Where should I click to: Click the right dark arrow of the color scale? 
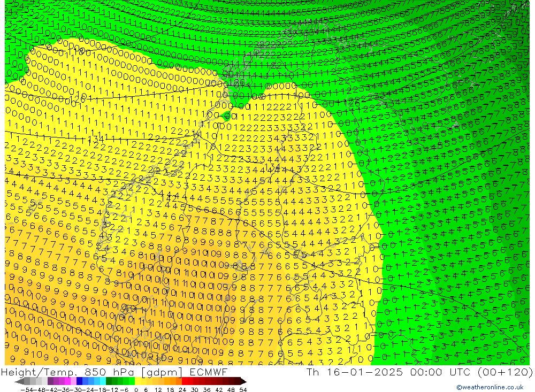[243, 381]
